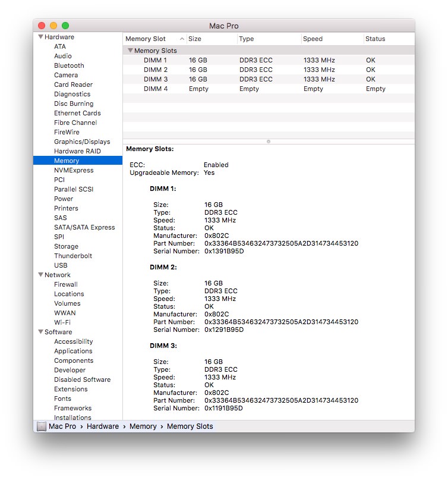Show WWAN network information

tap(65, 312)
